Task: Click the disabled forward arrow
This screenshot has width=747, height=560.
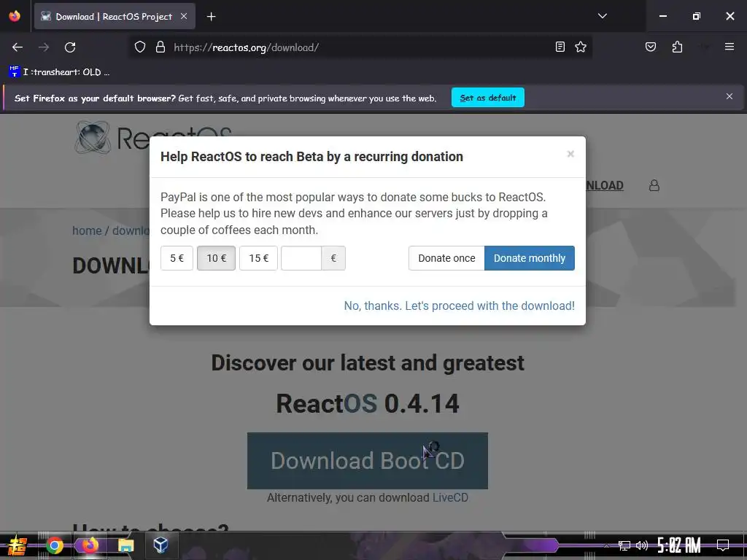Action: pos(44,47)
